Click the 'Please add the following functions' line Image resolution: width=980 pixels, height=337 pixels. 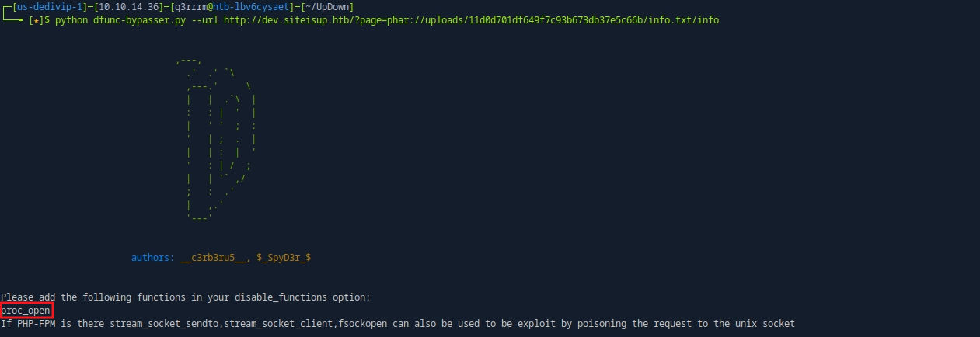point(186,297)
